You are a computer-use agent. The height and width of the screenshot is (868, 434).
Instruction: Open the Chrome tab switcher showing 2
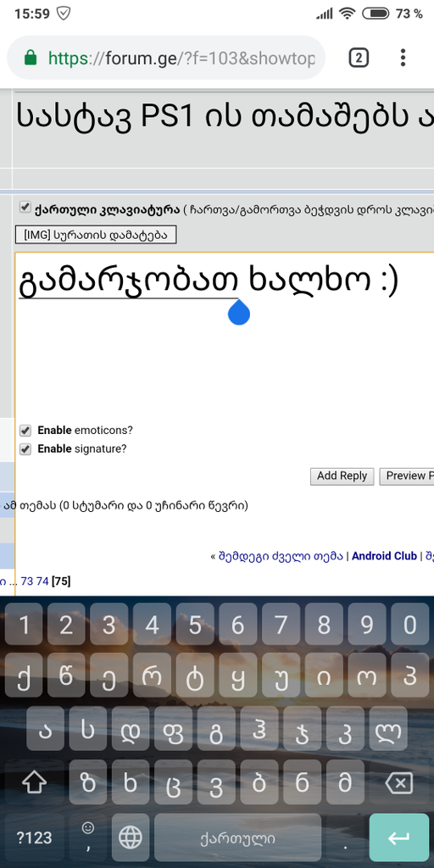(359, 58)
